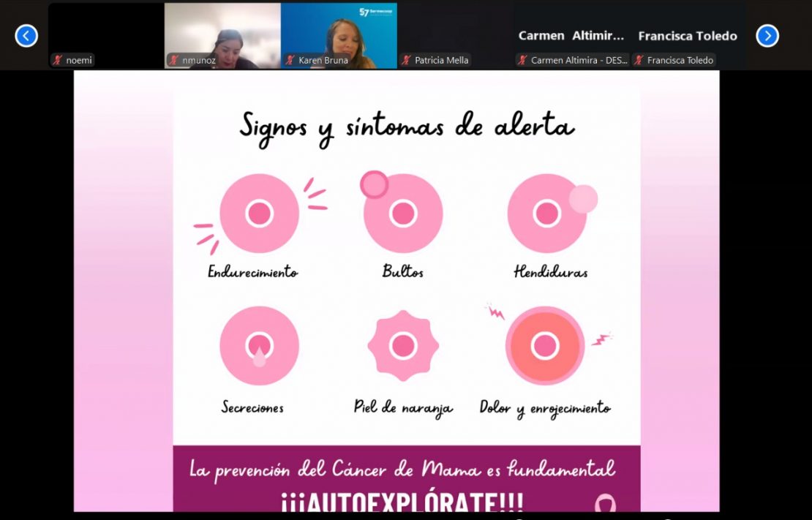Click Karen Bruna's muted microphone icon

click(x=290, y=60)
